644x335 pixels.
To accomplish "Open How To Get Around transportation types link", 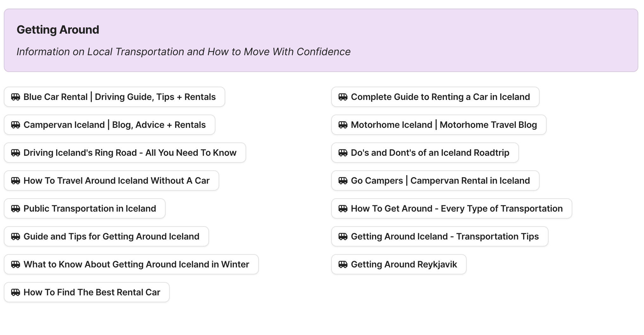I will tap(457, 208).
